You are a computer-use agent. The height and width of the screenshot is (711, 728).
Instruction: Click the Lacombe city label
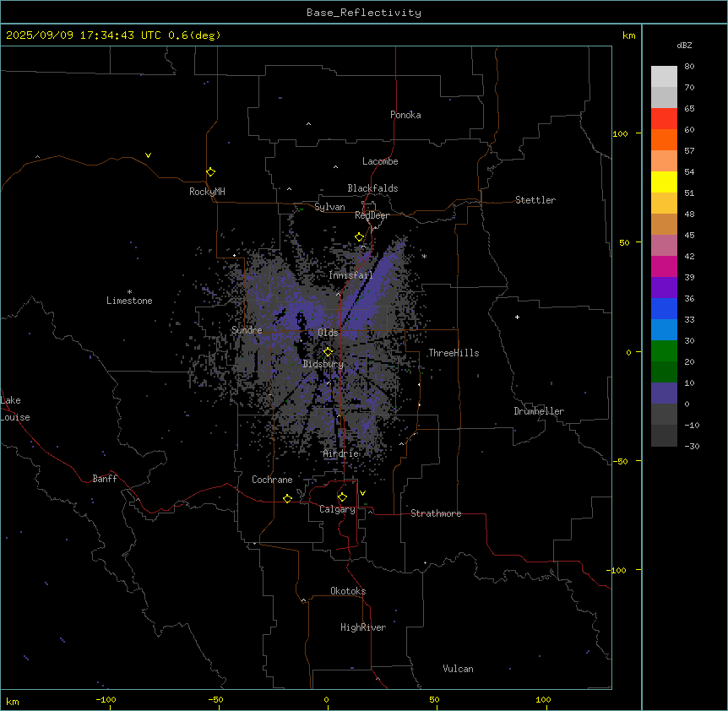click(x=380, y=161)
